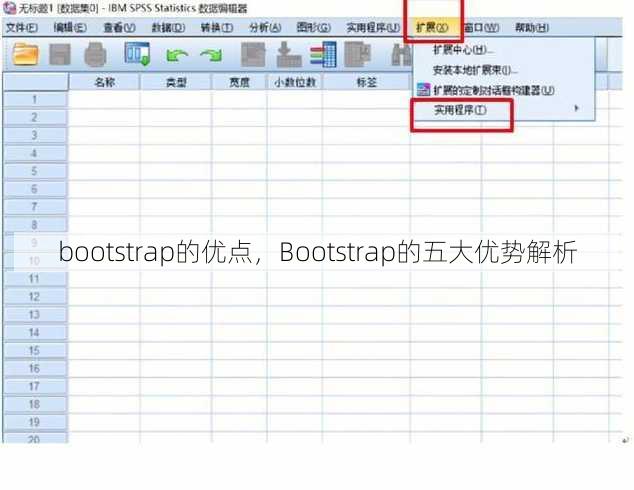
Task: Click the 类型 cell in row 2
Action: pos(176,117)
